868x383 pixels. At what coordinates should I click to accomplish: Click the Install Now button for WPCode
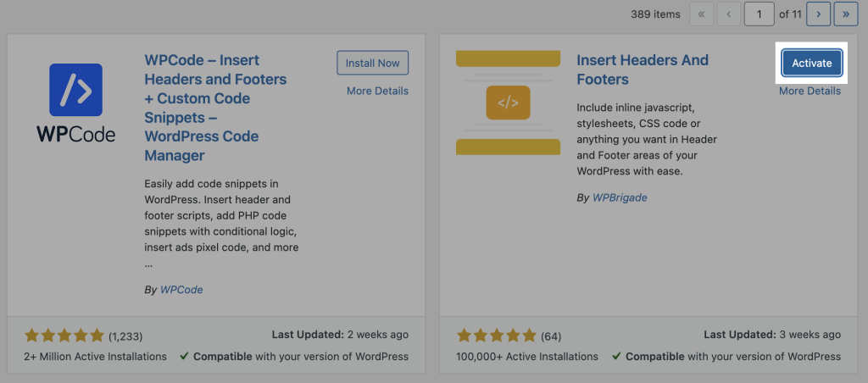point(373,63)
